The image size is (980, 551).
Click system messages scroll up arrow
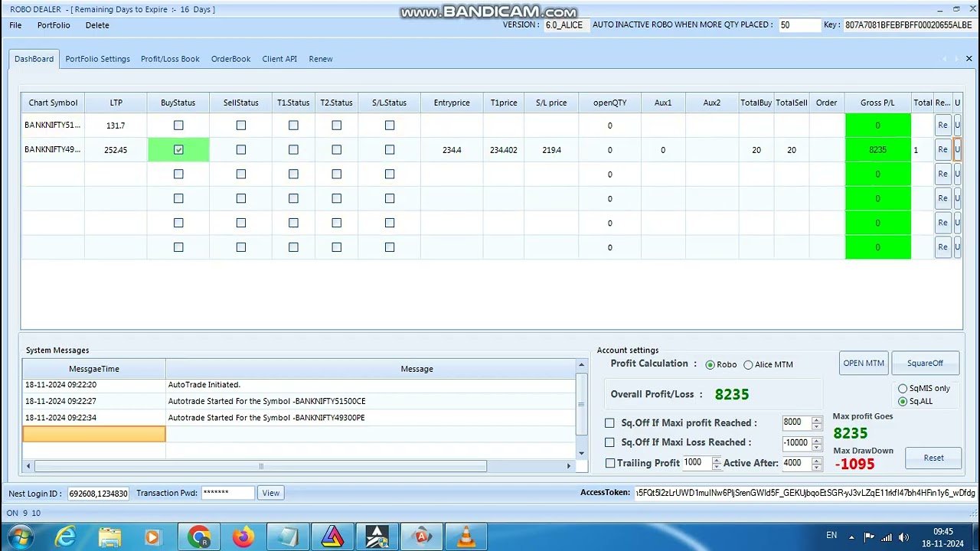pos(582,367)
